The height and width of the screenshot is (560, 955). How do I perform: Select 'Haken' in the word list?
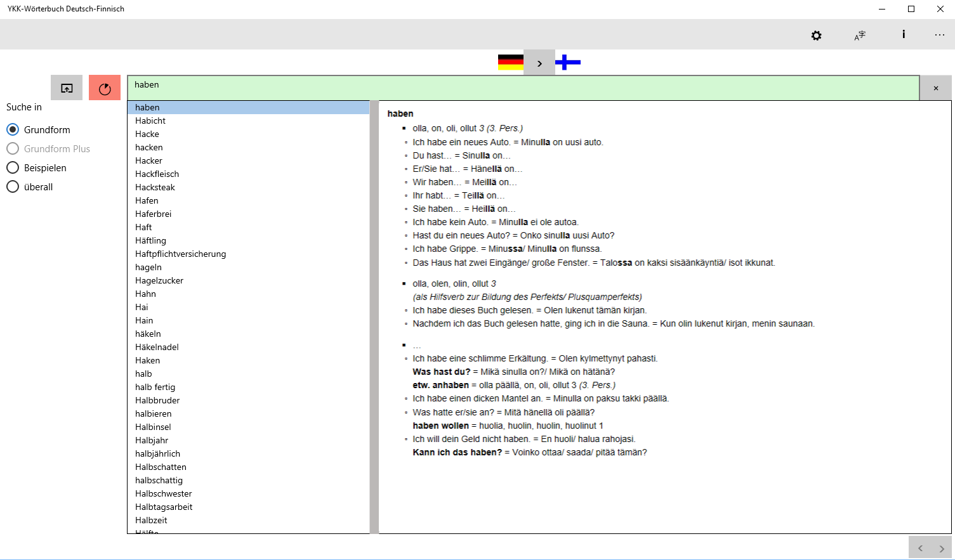pos(248,360)
